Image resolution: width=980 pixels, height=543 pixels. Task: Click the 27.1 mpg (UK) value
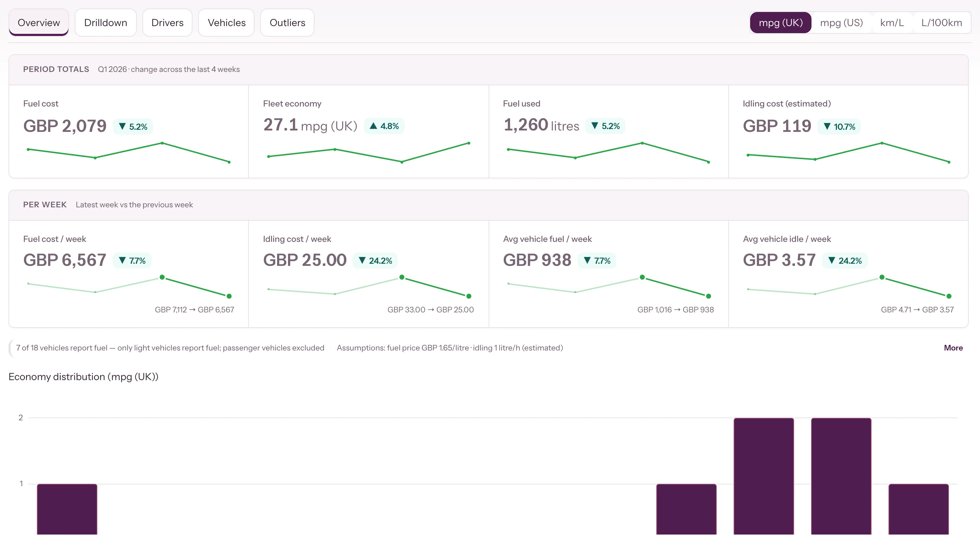[x=310, y=125]
